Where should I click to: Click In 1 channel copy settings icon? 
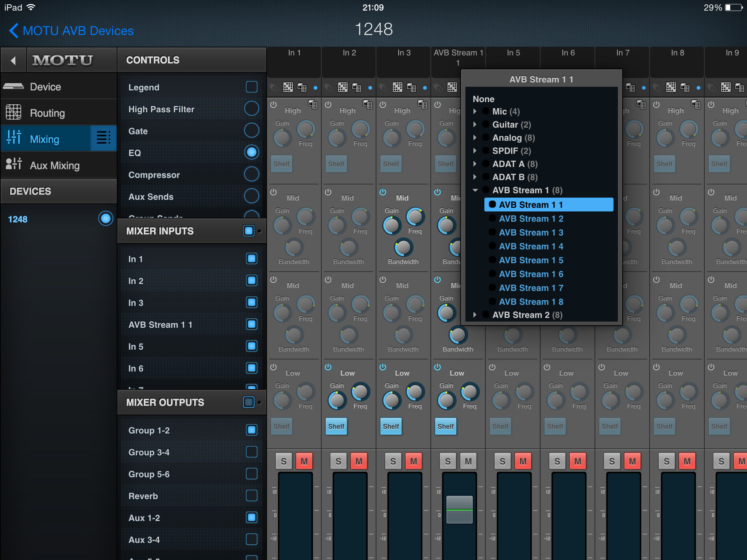(x=302, y=87)
